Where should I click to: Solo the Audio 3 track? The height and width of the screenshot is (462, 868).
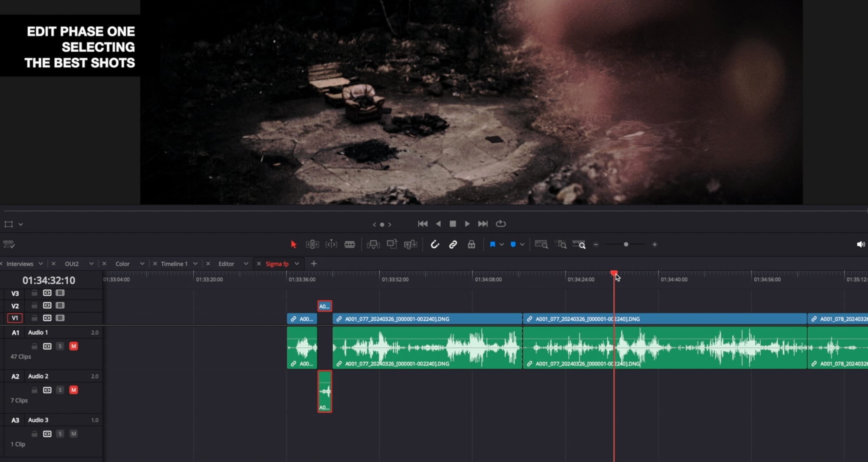60,434
